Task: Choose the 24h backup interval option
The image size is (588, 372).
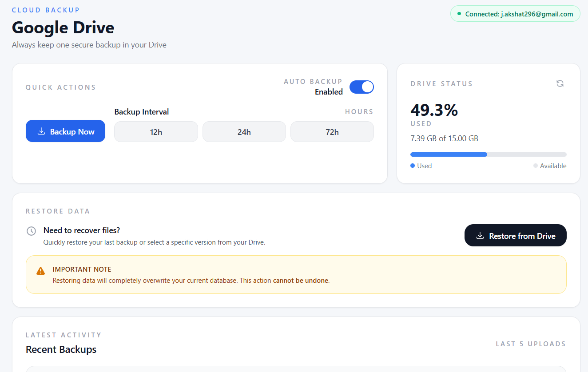Action: tap(244, 132)
